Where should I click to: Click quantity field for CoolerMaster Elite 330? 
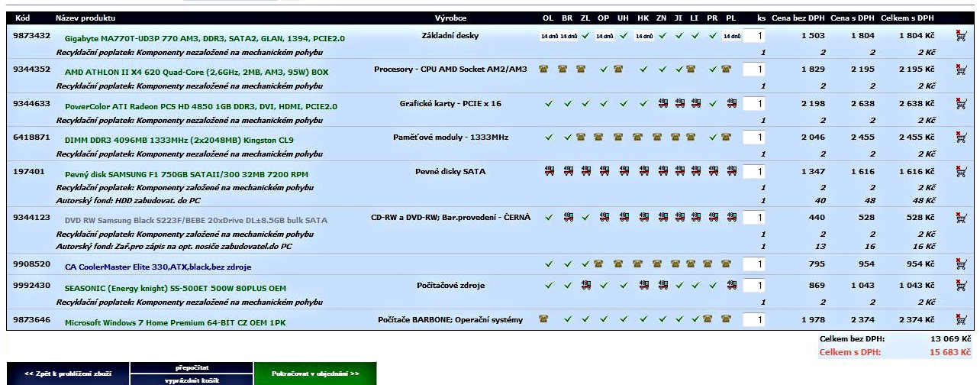[x=754, y=265]
